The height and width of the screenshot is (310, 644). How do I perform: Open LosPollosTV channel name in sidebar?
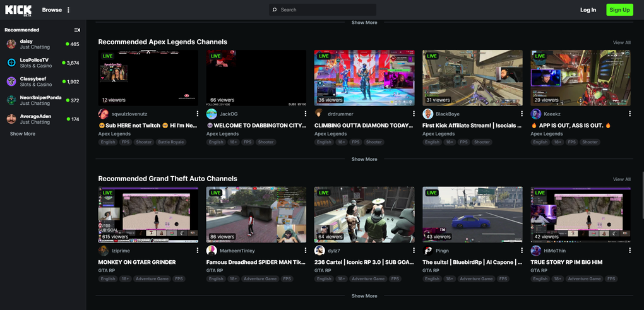coord(34,60)
